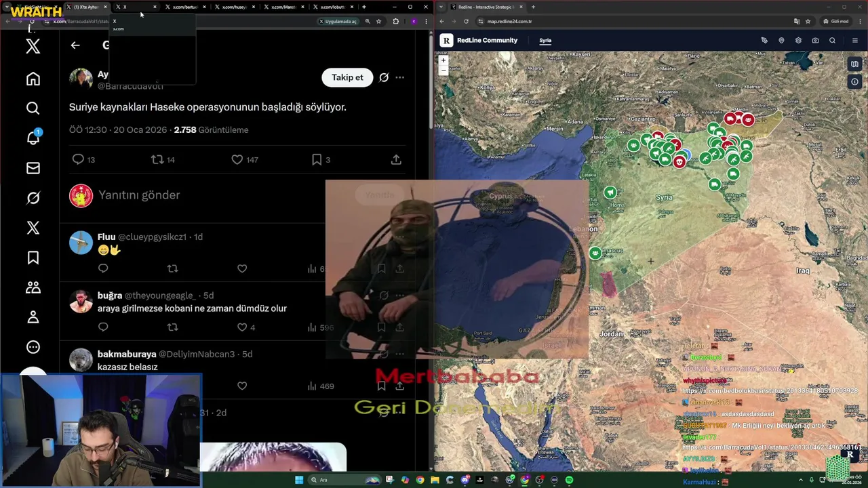
Task: Open RedLine hamburger menu
Action: [x=854, y=41]
